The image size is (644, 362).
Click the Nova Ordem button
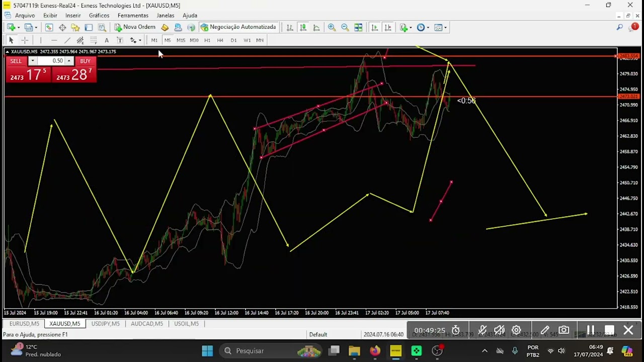tap(134, 27)
